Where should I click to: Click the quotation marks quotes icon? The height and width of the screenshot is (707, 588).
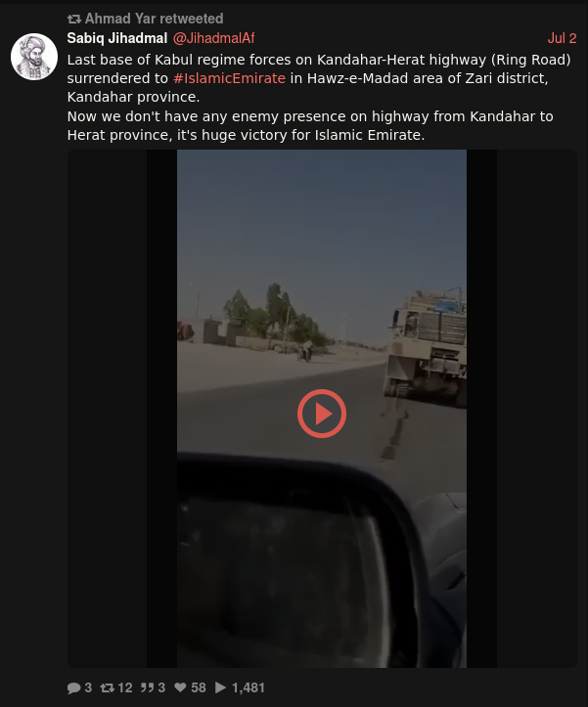(147, 687)
